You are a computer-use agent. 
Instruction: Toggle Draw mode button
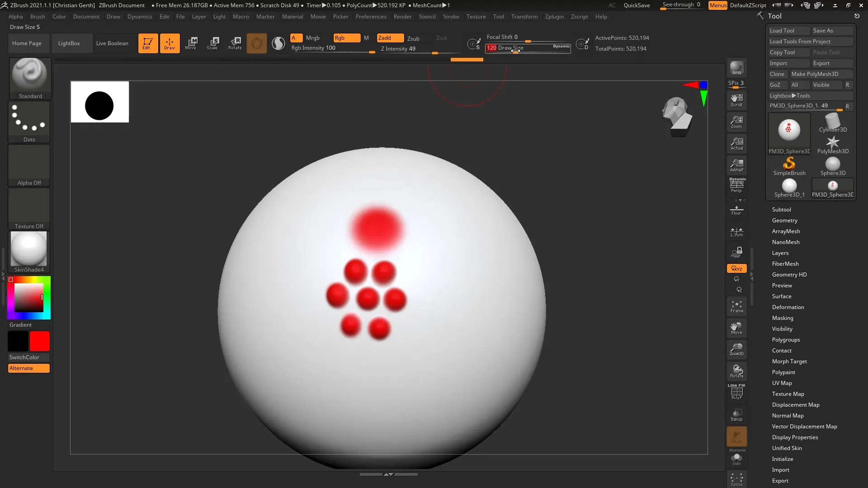[x=170, y=43]
